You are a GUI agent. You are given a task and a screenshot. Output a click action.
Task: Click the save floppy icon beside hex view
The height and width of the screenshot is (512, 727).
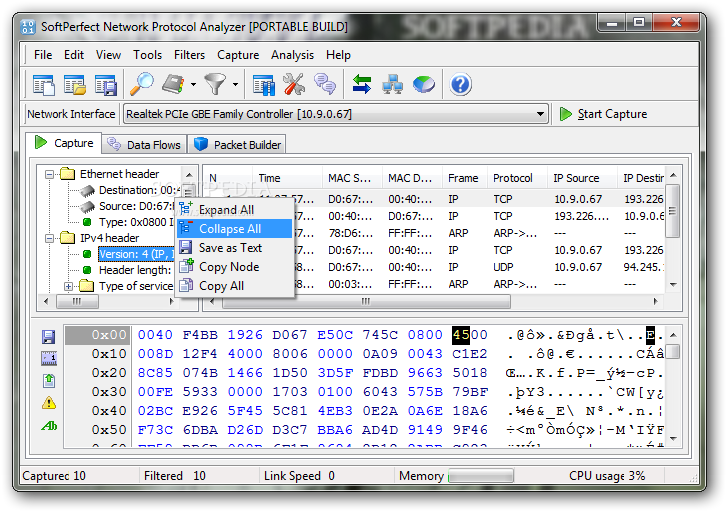[48, 337]
